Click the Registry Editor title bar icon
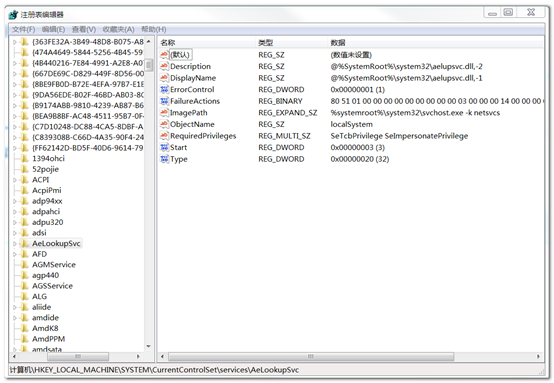The height and width of the screenshot is (383, 554). click(13, 14)
